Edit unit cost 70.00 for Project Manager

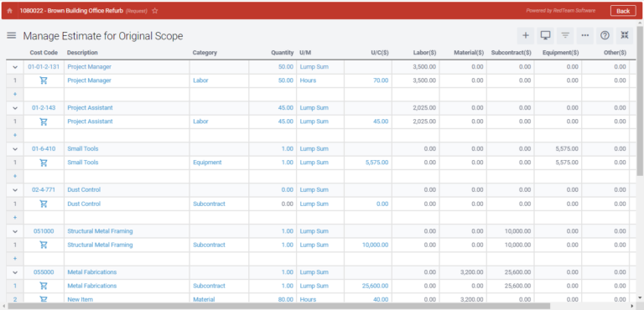381,80
